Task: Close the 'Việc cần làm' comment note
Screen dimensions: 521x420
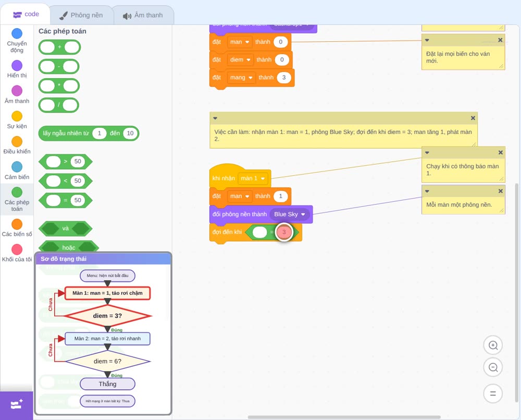Action: (473, 118)
